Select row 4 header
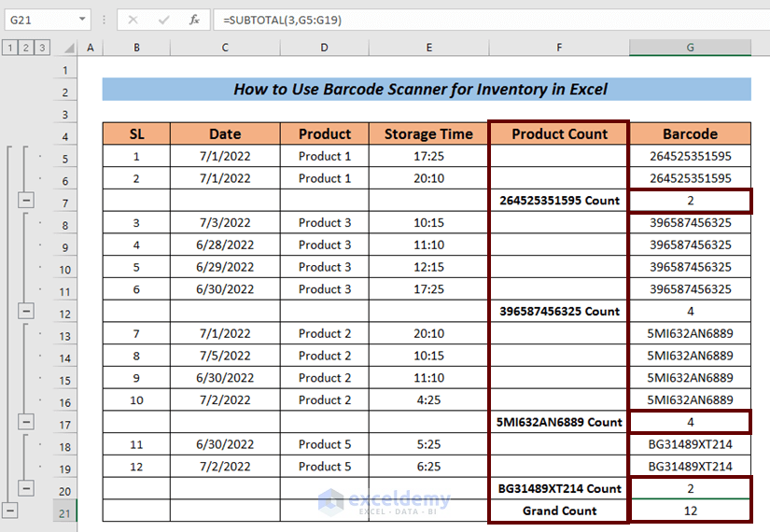This screenshot has height=532, width=770. pos(64,136)
